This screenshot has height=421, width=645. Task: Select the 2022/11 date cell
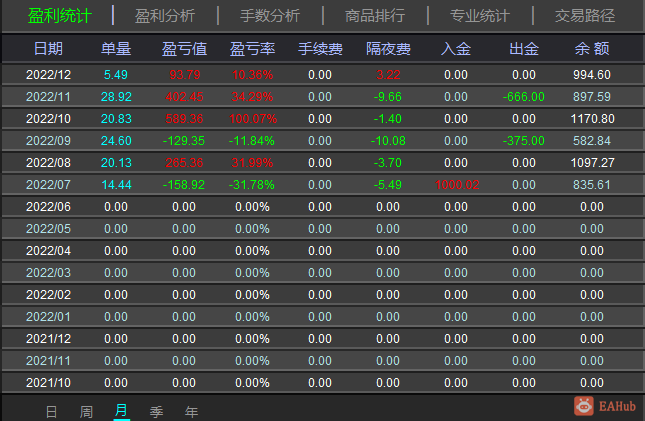48,97
